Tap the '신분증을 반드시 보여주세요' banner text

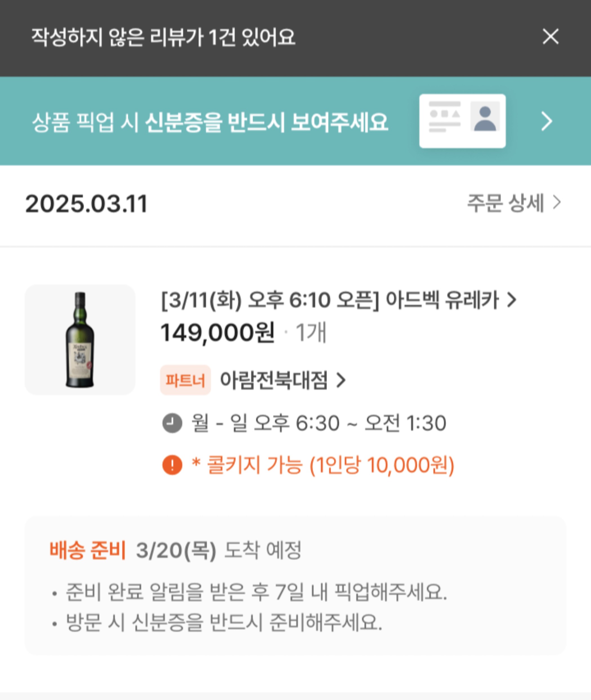(x=210, y=122)
